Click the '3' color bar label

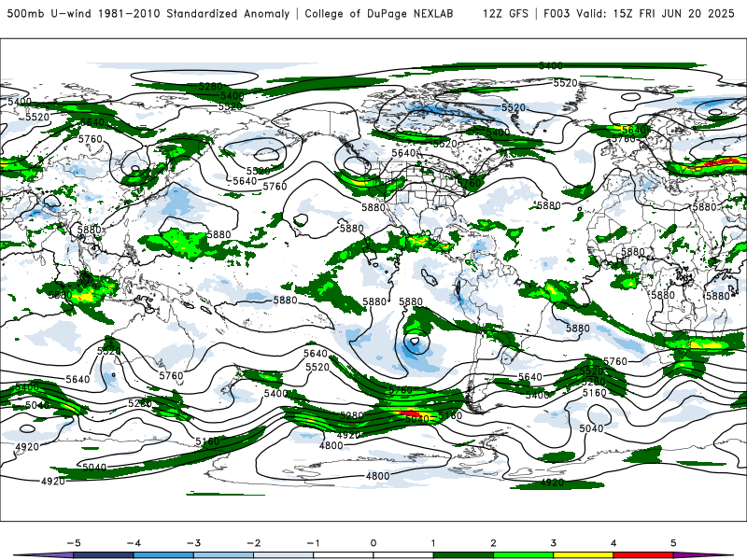[553, 543]
